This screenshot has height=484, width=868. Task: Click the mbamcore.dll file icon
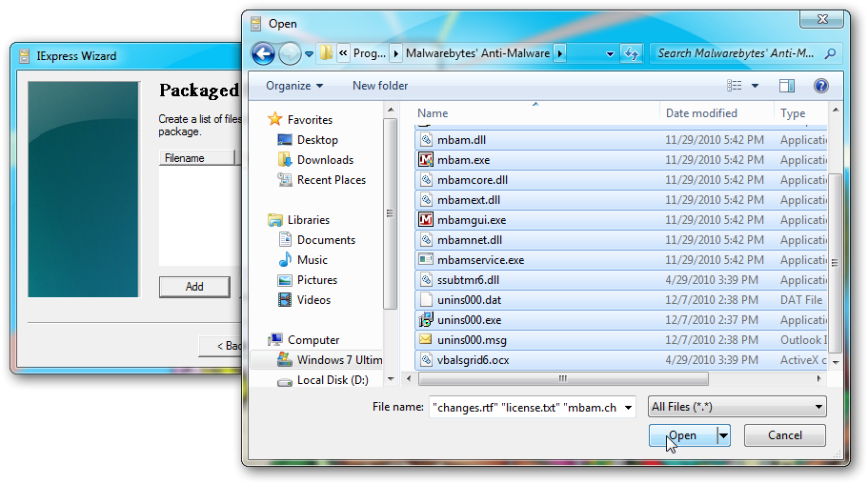[425, 179]
